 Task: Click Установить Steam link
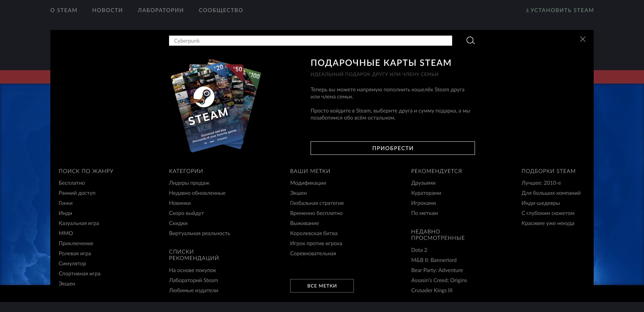tap(562, 10)
